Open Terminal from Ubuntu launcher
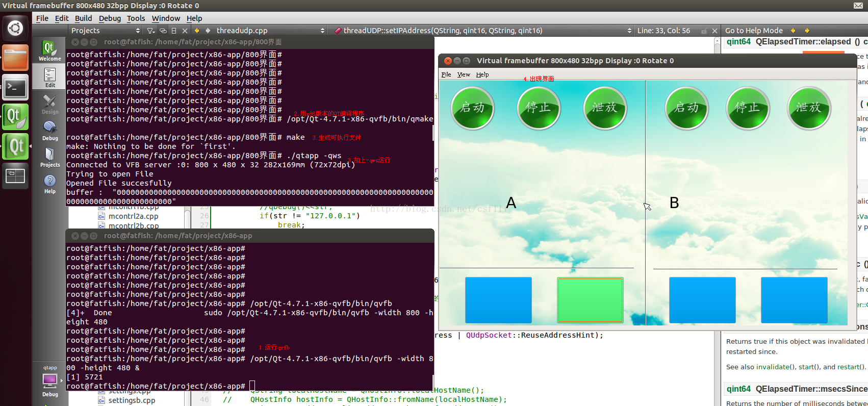This screenshot has height=406, width=868. pyautogui.click(x=15, y=87)
